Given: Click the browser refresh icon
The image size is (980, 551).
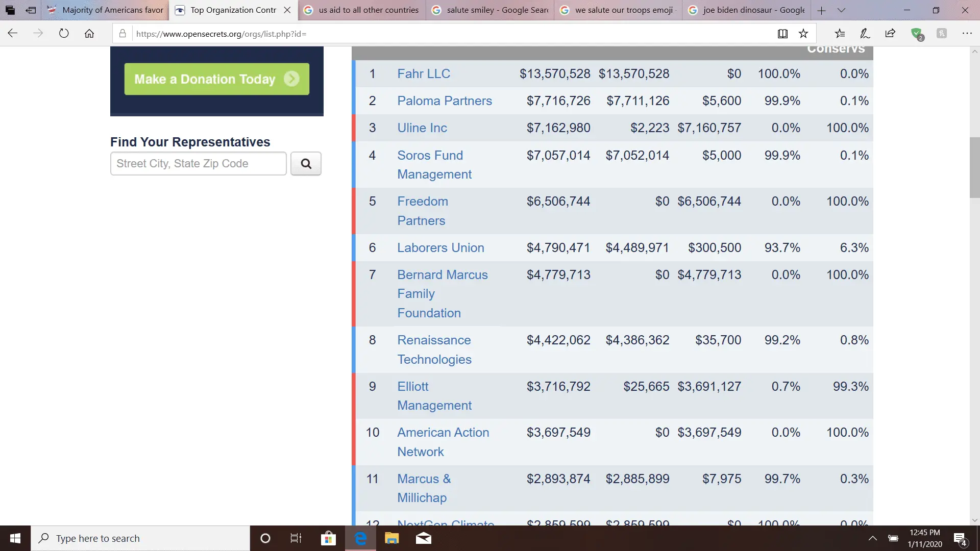Looking at the screenshot, I should coord(64,34).
